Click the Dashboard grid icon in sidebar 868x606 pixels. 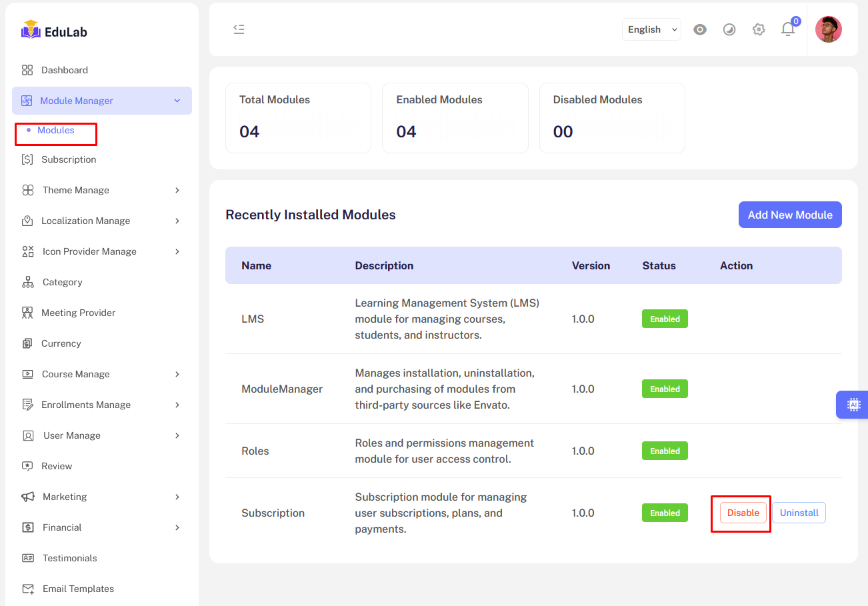coord(27,70)
